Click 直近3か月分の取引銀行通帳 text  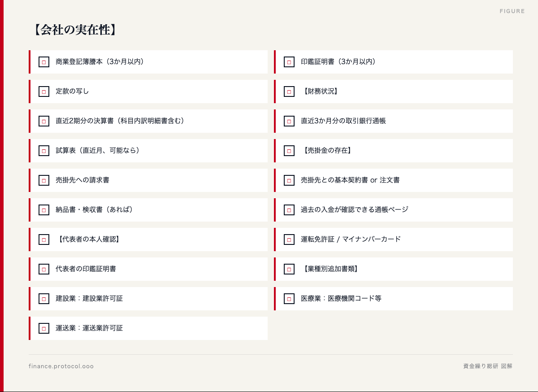tap(343, 121)
